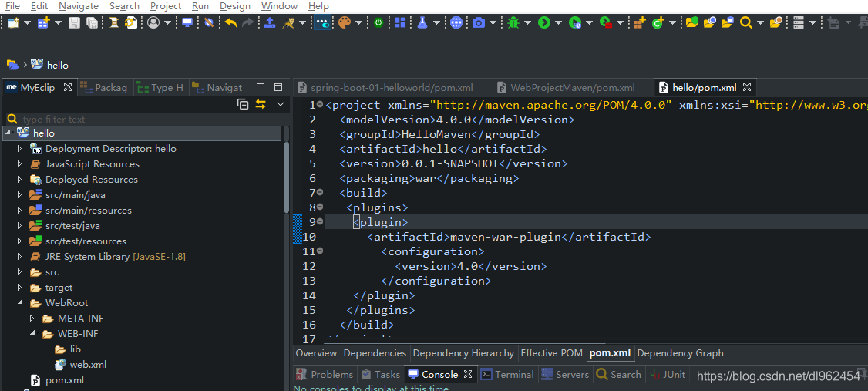Click the blue camera capture icon
868x391 pixels.
pos(479,22)
